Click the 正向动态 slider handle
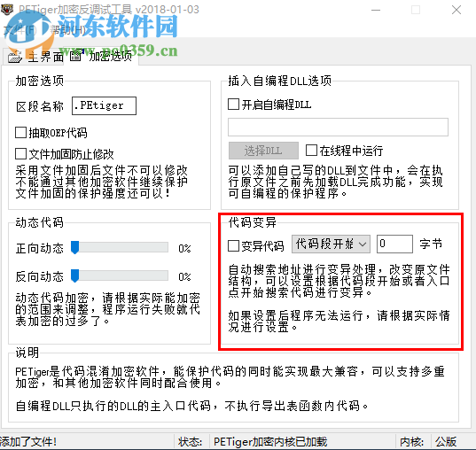This screenshot has width=476, height=450. 75,248
